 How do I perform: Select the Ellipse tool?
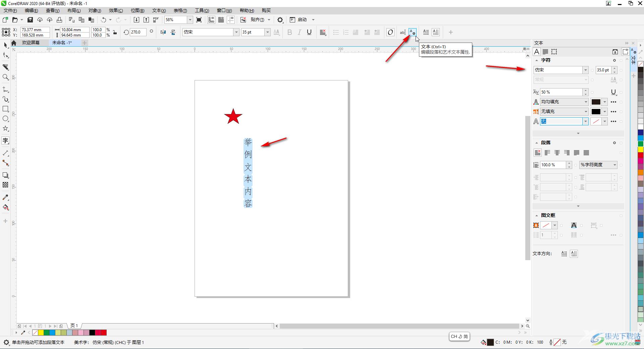point(5,119)
